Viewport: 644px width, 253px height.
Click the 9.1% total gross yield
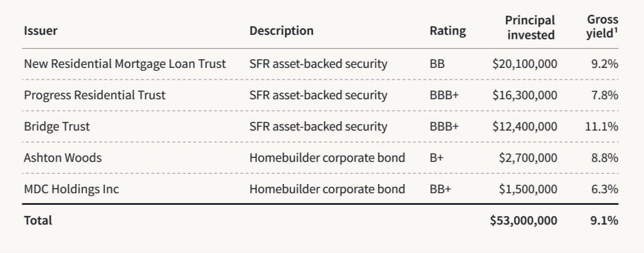(604, 221)
